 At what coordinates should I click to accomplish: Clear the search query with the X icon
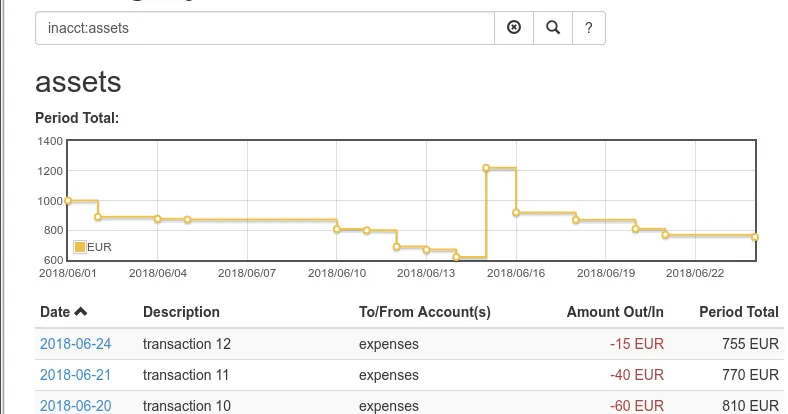(x=514, y=28)
